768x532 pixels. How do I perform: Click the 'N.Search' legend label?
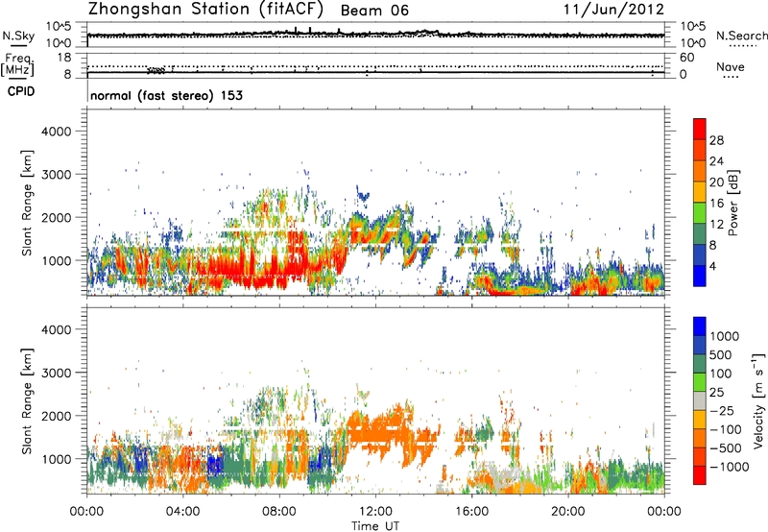(x=741, y=36)
